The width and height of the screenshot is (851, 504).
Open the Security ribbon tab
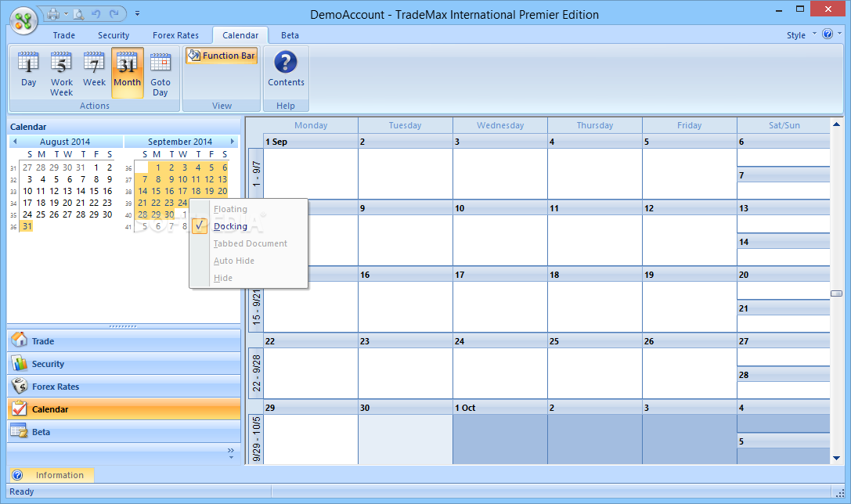pyautogui.click(x=114, y=35)
